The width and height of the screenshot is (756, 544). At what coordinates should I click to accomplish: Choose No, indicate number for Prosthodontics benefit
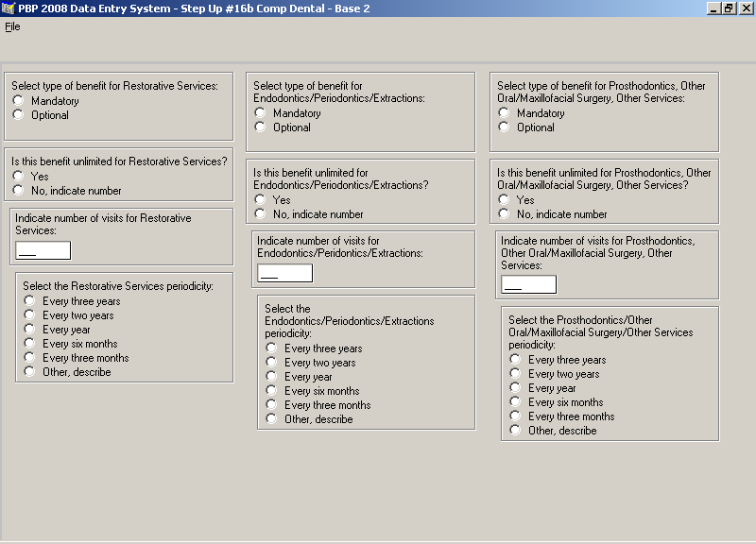tap(505, 213)
